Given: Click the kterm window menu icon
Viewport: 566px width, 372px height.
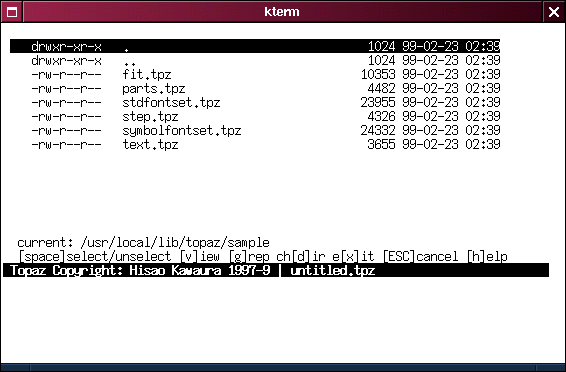Looking at the screenshot, I should [x=12, y=12].
